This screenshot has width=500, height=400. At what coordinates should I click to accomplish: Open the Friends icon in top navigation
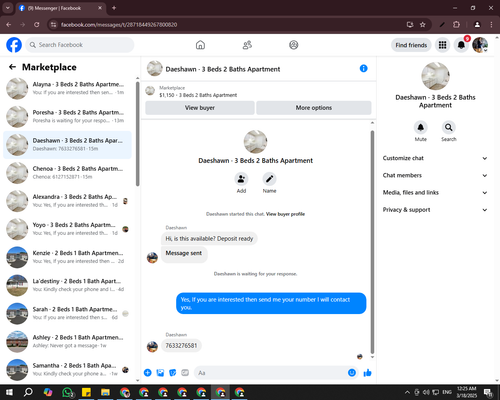click(247, 45)
